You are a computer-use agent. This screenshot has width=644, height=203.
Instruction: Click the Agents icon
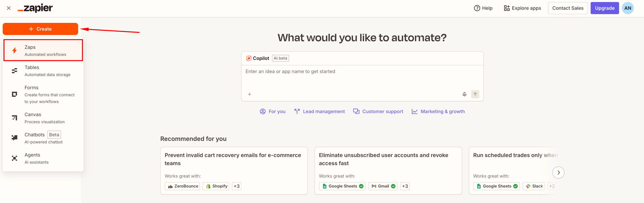point(15,158)
